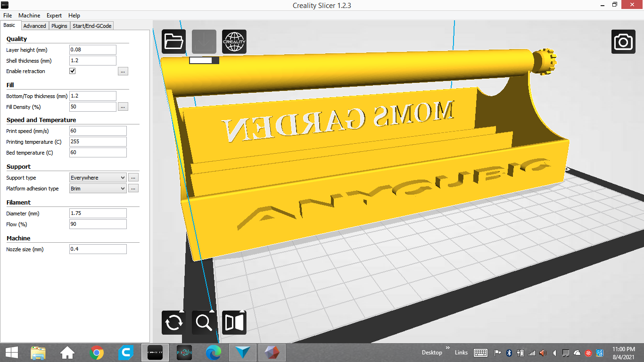
Task: Open the red polyhedron taskbar app
Action: coord(272,353)
